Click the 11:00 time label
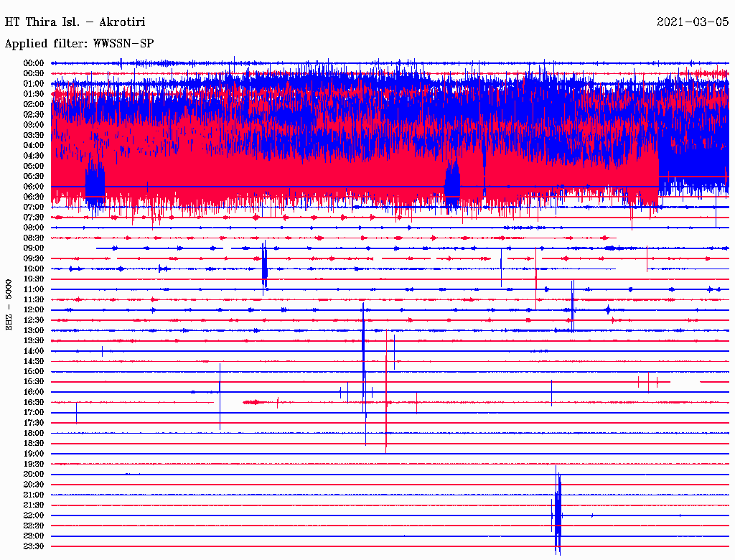 tap(34, 289)
